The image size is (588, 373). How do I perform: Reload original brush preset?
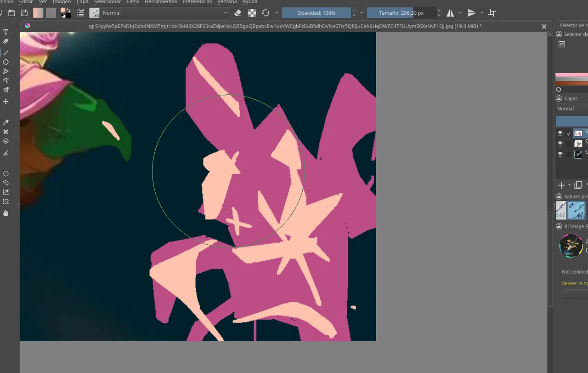[x=266, y=13]
